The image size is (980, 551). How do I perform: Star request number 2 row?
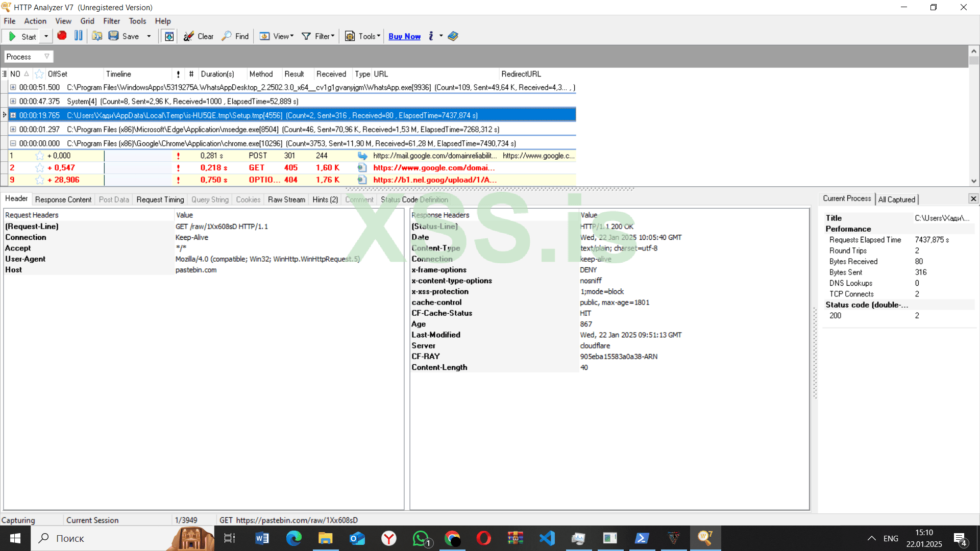39,168
